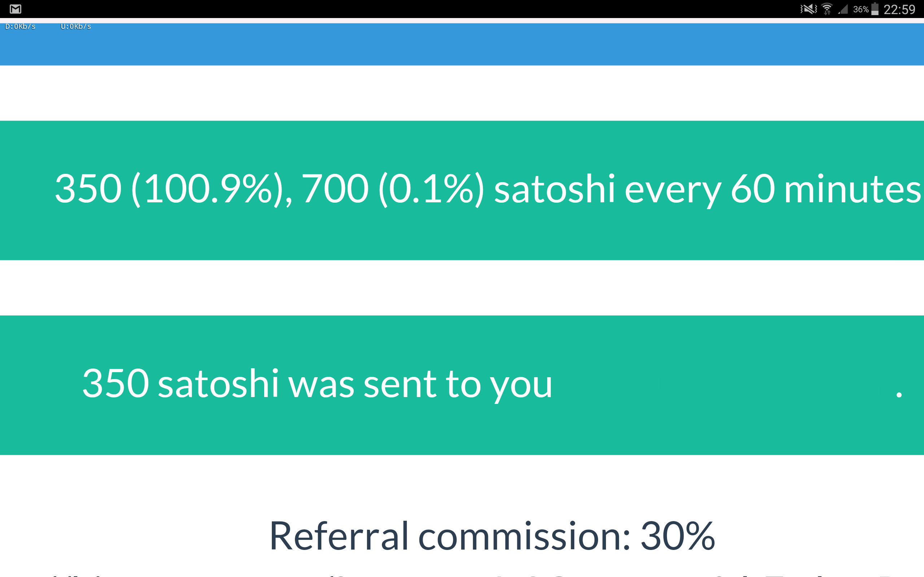Tap the battery level icon

pos(875,9)
